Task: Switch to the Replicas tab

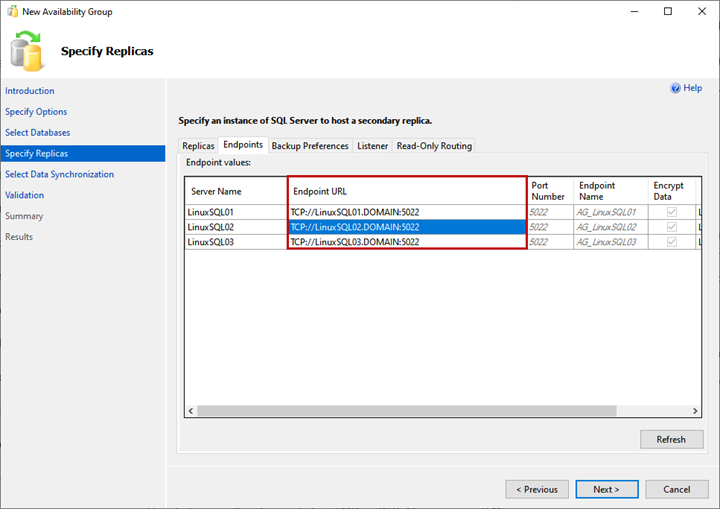Action: (198, 146)
